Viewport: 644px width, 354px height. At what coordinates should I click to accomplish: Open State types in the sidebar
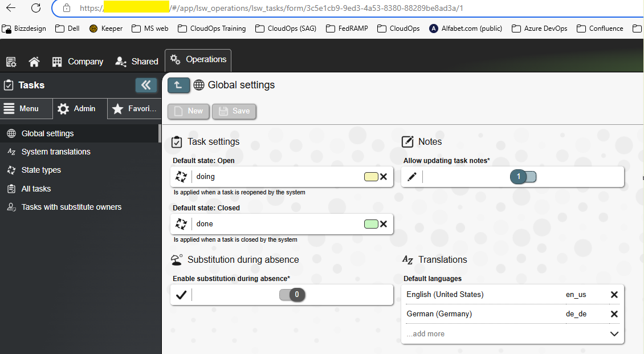coord(41,170)
